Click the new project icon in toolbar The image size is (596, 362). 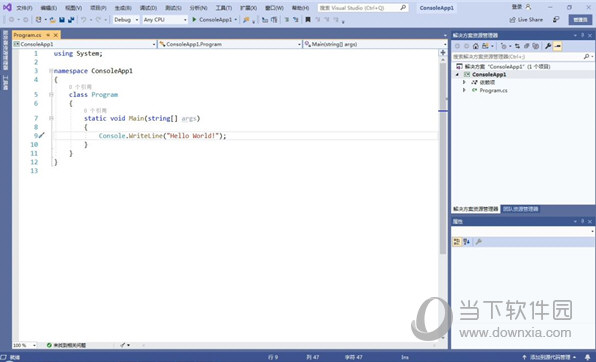click(x=38, y=20)
